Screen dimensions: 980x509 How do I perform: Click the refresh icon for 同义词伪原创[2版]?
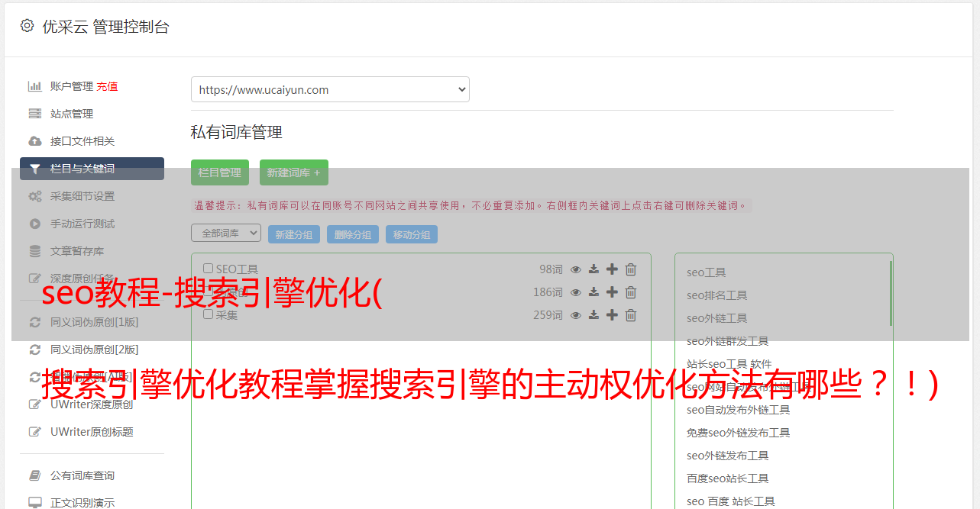(35, 350)
